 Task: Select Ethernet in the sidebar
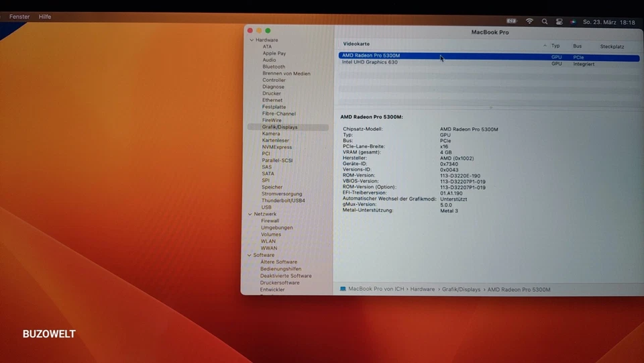[x=272, y=100]
